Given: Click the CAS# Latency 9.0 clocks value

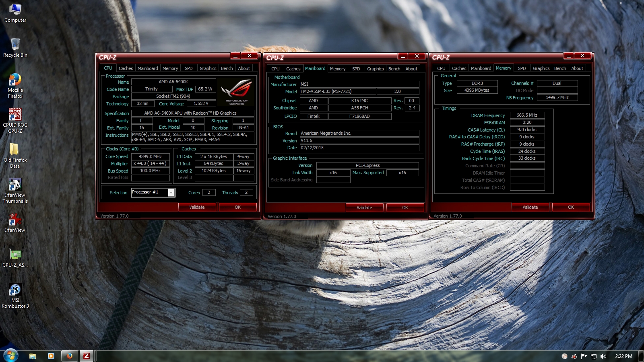Looking at the screenshot, I should (527, 130).
